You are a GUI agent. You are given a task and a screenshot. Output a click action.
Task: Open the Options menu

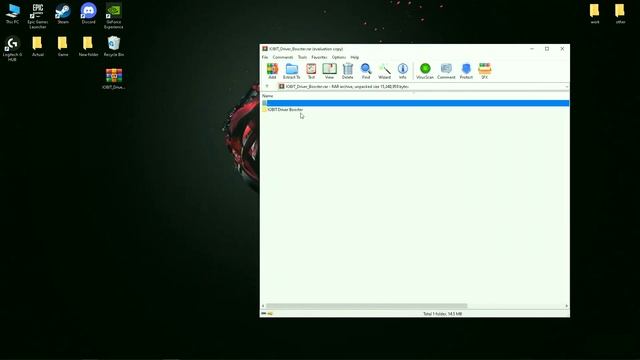click(339, 58)
